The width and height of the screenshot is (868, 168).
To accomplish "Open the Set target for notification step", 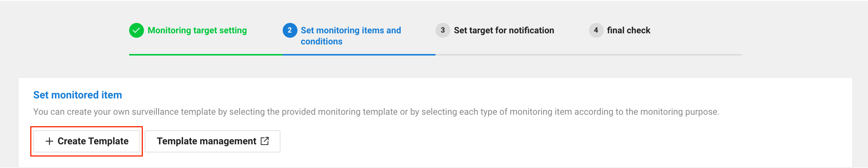I will click(x=504, y=30).
